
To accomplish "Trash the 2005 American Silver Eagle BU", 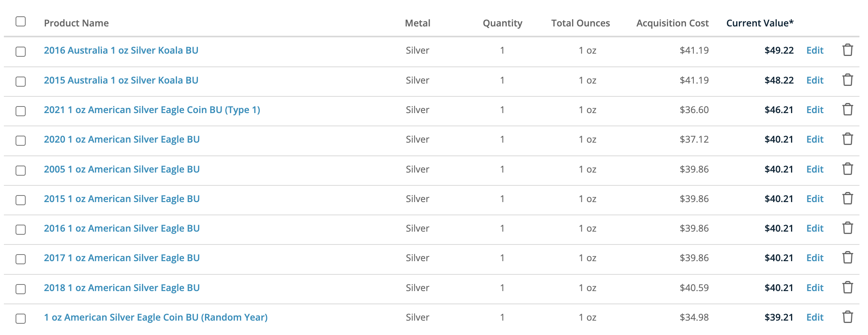I will [847, 169].
